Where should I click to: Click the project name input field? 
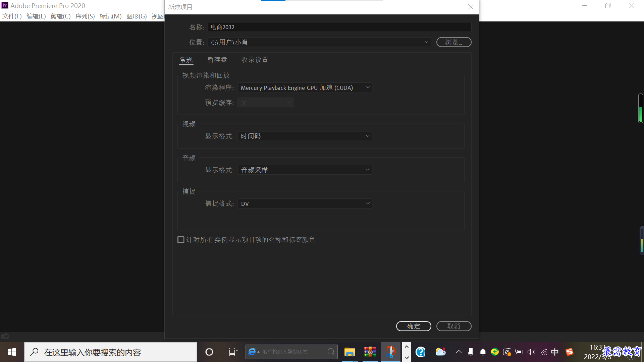(339, 27)
